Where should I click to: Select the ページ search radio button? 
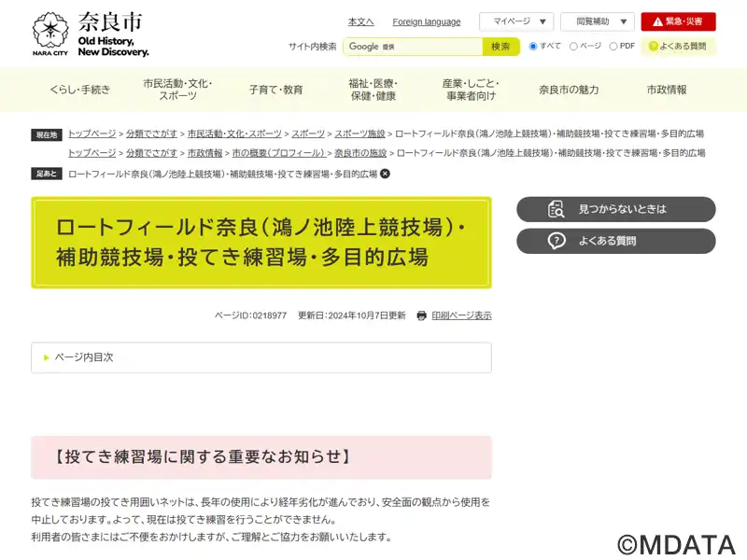[573, 46]
